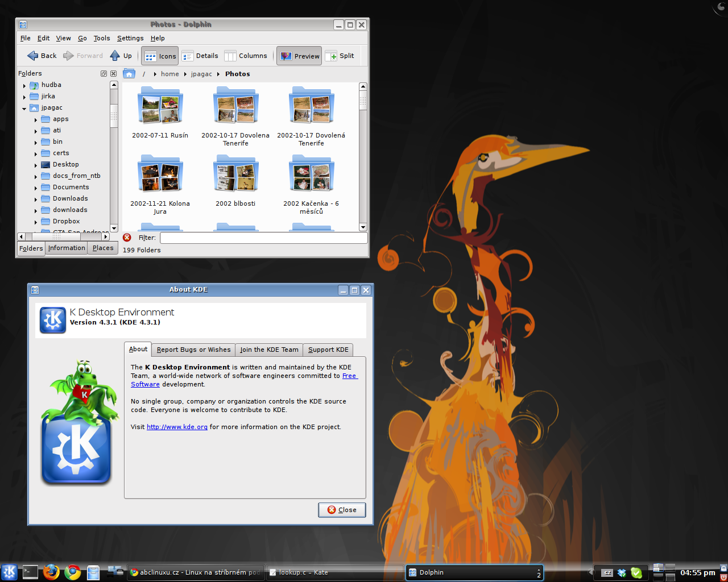Open breadcrumb arrow before Photos
728x582 pixels.
(218, 74)
